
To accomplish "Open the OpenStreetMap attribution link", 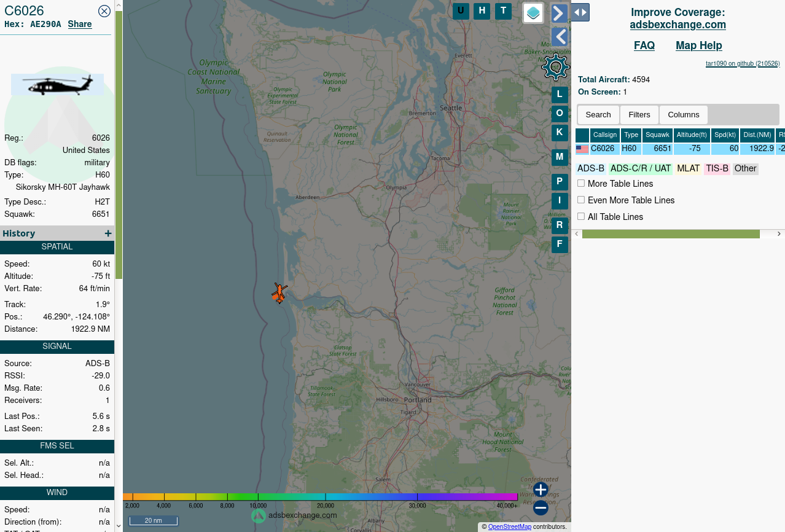I will pyautogui.click(x=510, y=526).
